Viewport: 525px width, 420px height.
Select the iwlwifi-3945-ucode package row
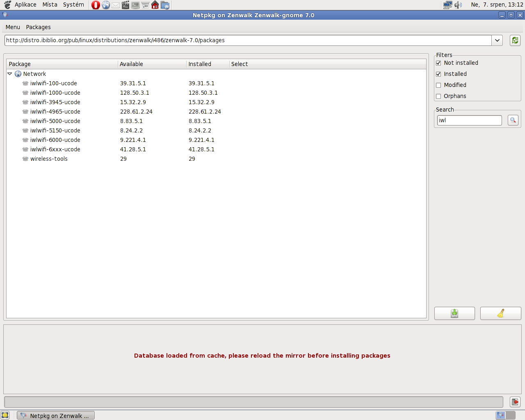point(216,102)
